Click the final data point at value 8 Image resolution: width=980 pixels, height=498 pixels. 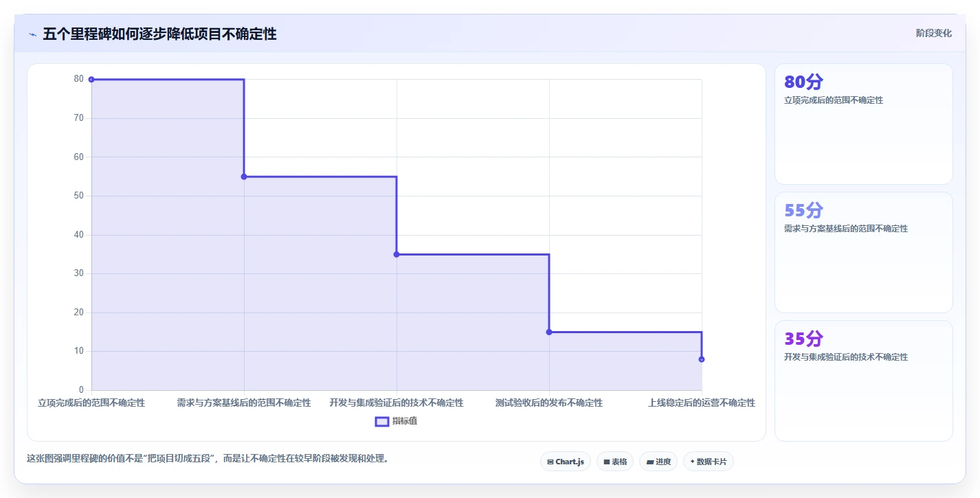[x=702, y=359]
